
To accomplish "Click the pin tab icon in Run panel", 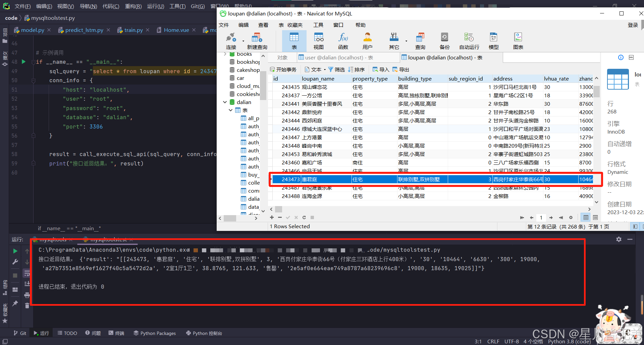I will pos(15,303).
